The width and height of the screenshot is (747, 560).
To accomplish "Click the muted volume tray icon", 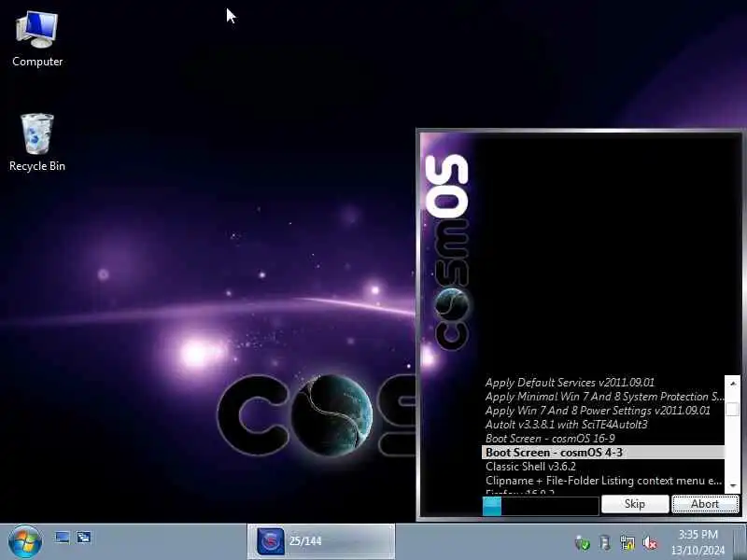I will [650, 543].
